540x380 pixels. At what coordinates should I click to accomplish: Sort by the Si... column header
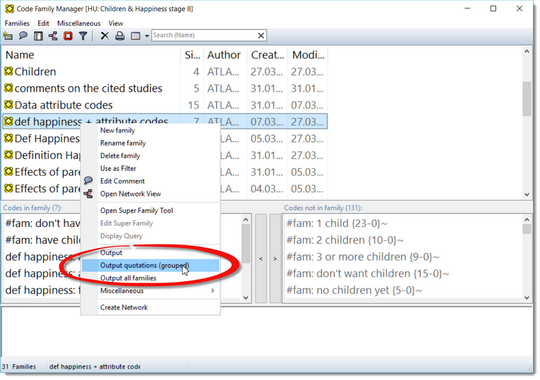click(x=192, y=55)
